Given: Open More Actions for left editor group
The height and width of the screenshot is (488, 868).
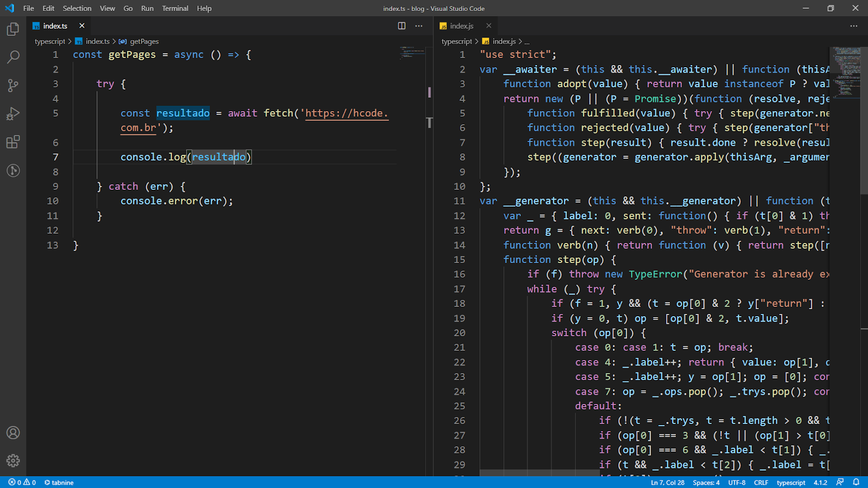Looking at the screenshot, I should point(419,25).
